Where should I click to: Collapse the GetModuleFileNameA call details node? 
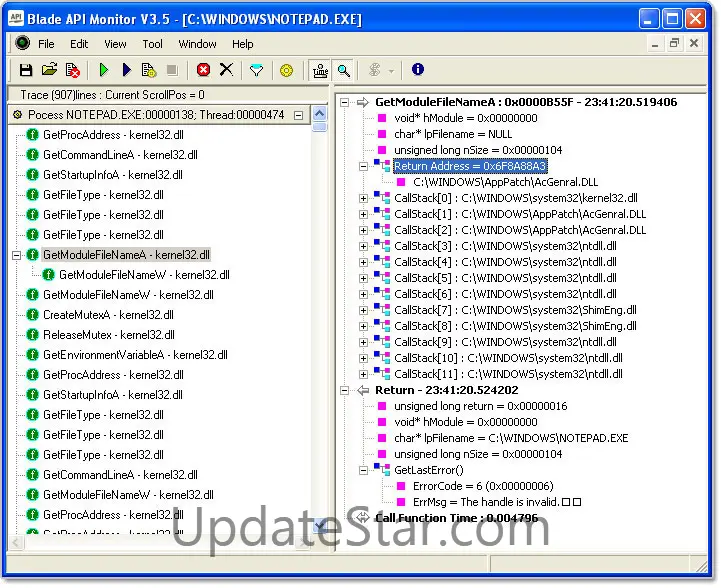pyautogui.click(x=344, y=103)
